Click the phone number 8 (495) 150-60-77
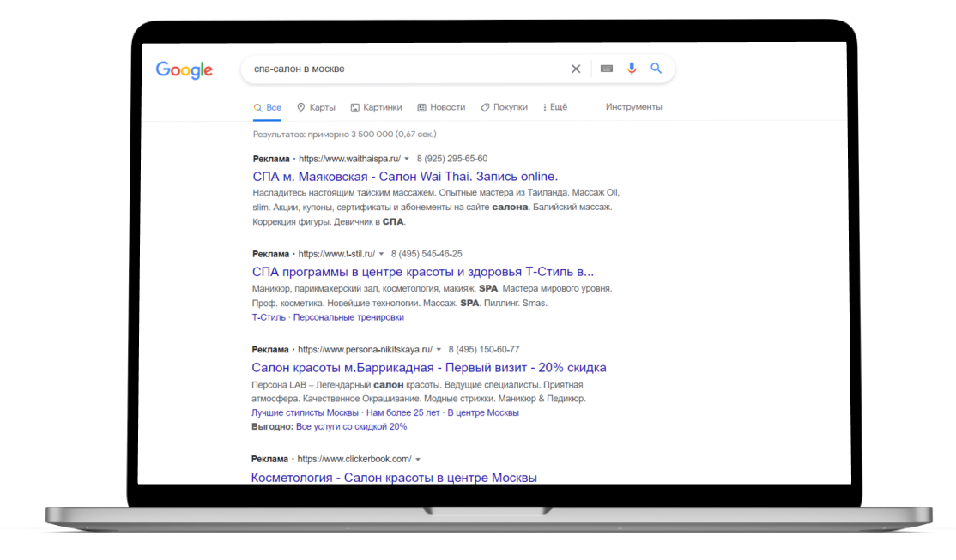Image resolution: width=956 pixels, height=560 pixels. click(483, 350)
